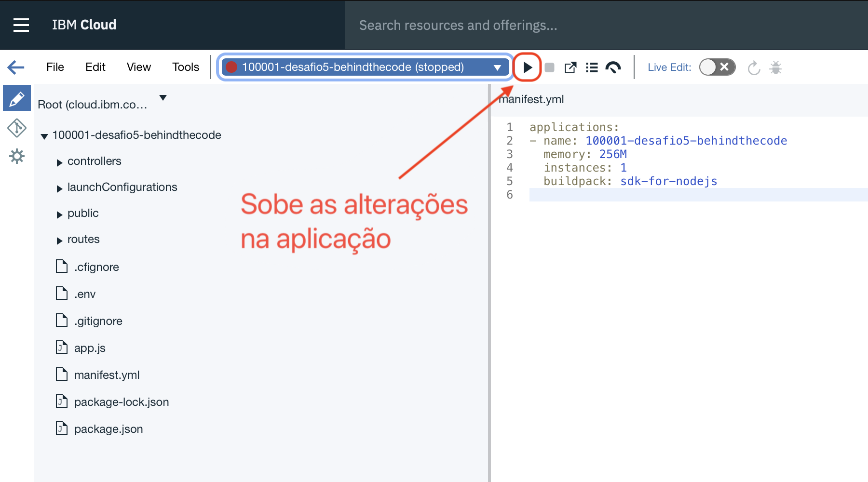868x482 pixels.
Task: Open the File menu
Action: coord(55,67)
